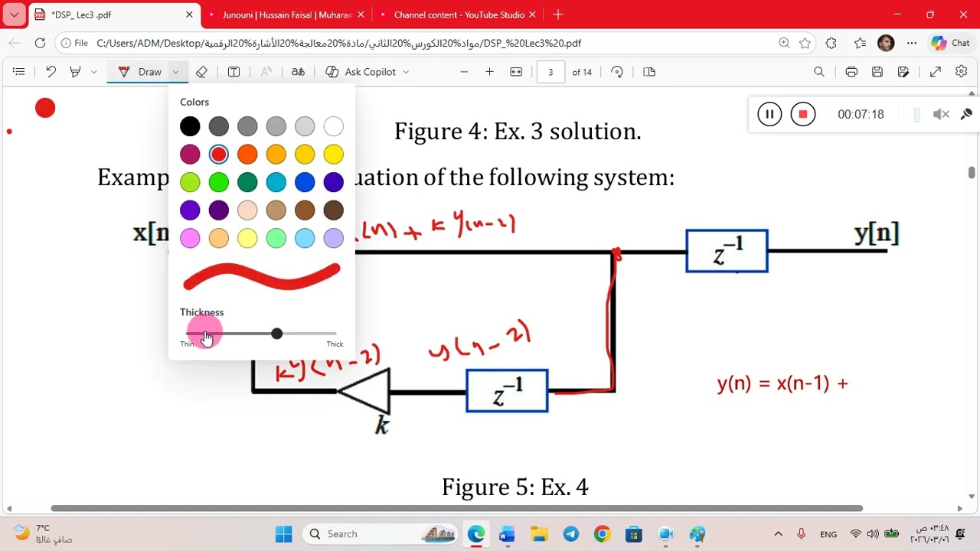980x551 pixels.
Task: Pick the bright yellow color swatch
Action: click(333, 155)
